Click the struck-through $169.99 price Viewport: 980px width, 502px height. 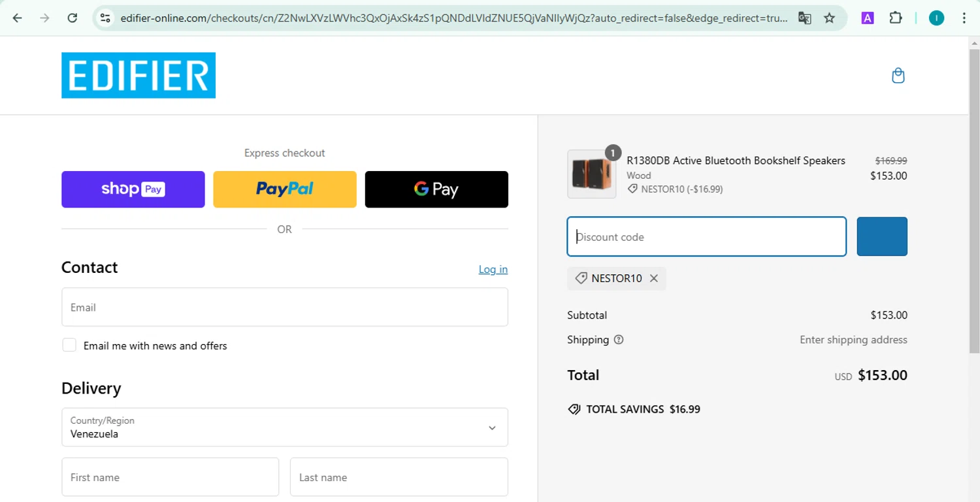point(891,161)
